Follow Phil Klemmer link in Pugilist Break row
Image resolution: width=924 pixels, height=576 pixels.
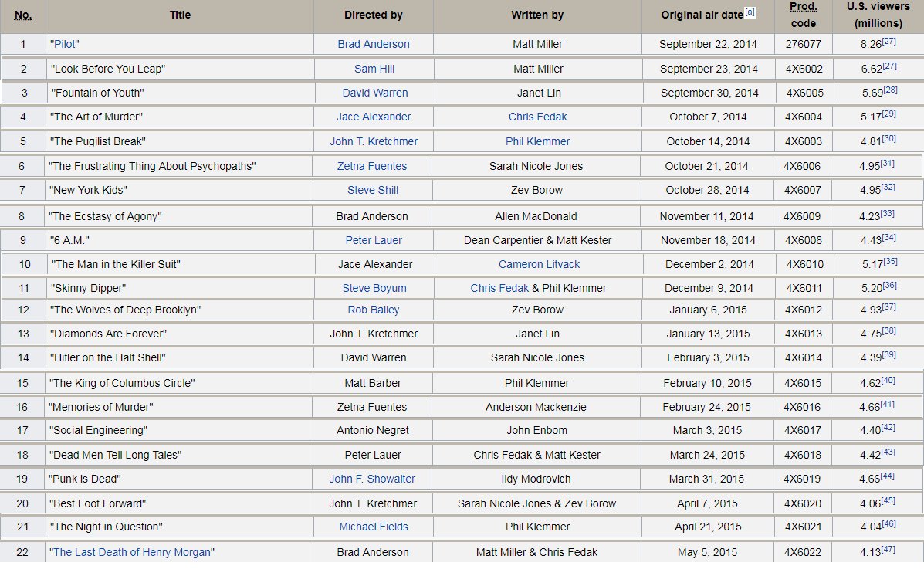pos(537,142)
